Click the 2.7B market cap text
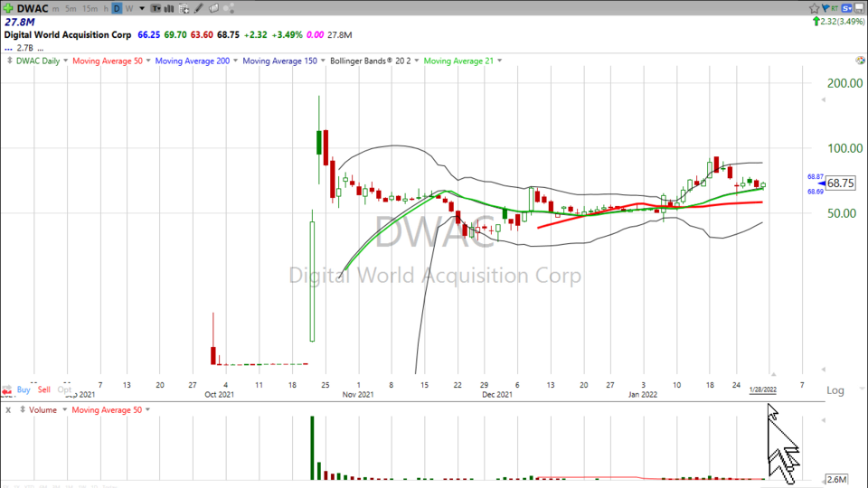This screenshot has height=488, width=868. [x=25, y=48]
